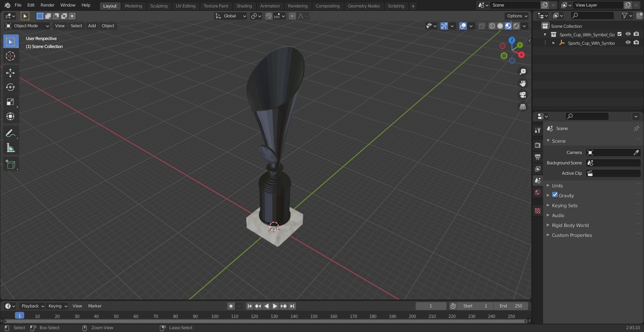Switch to material preview shading
644x332 pixels.
[x=508, y=26]
